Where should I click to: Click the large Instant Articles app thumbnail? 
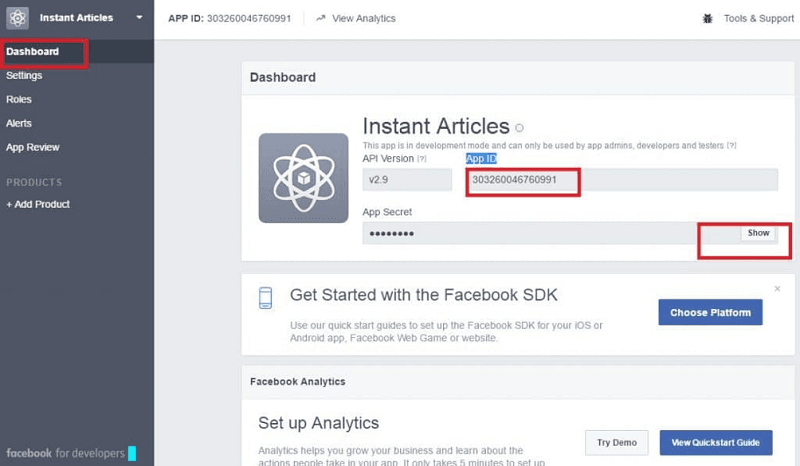pos(303,178)
